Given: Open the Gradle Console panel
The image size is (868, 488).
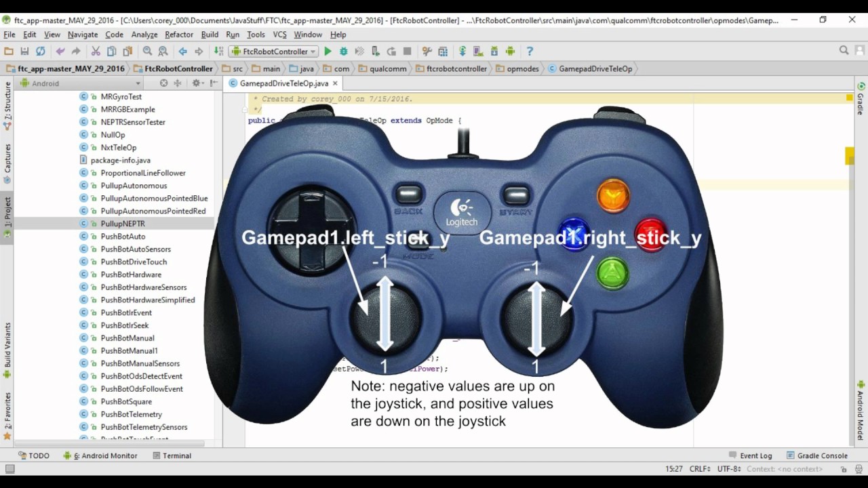Looking at the screenshot, I should pyautogui.click(x=816, y=455).
